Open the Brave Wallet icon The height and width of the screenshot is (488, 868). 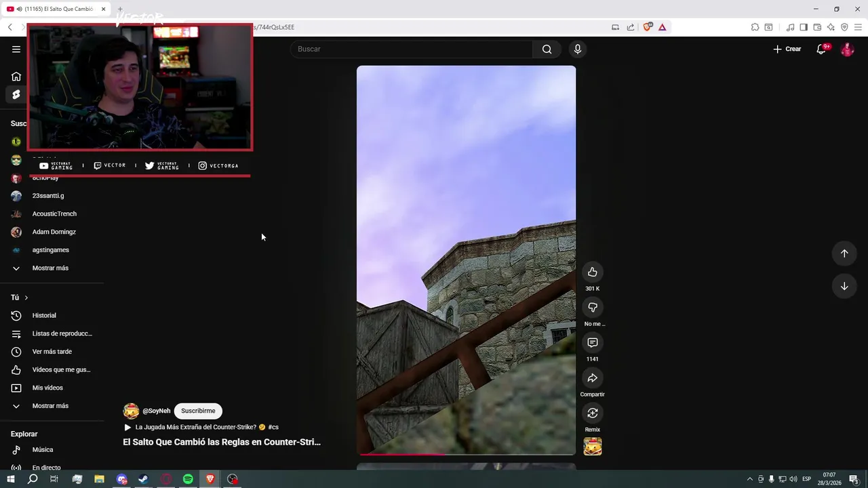(817, 27)
